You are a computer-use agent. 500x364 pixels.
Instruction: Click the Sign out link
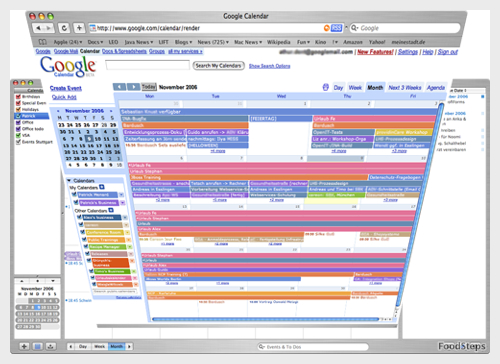(x=448, y=52)
